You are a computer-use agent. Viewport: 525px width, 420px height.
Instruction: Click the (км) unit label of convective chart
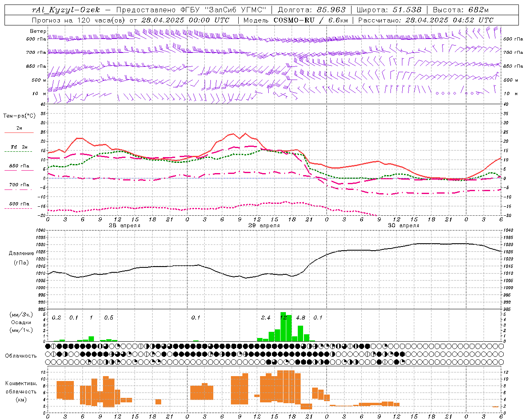21,399
